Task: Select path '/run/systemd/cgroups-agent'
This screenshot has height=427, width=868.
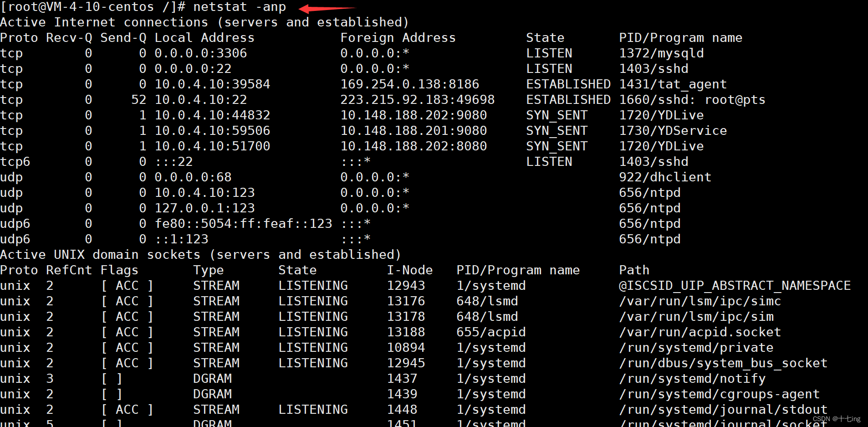Action: [x=720, y=394]
